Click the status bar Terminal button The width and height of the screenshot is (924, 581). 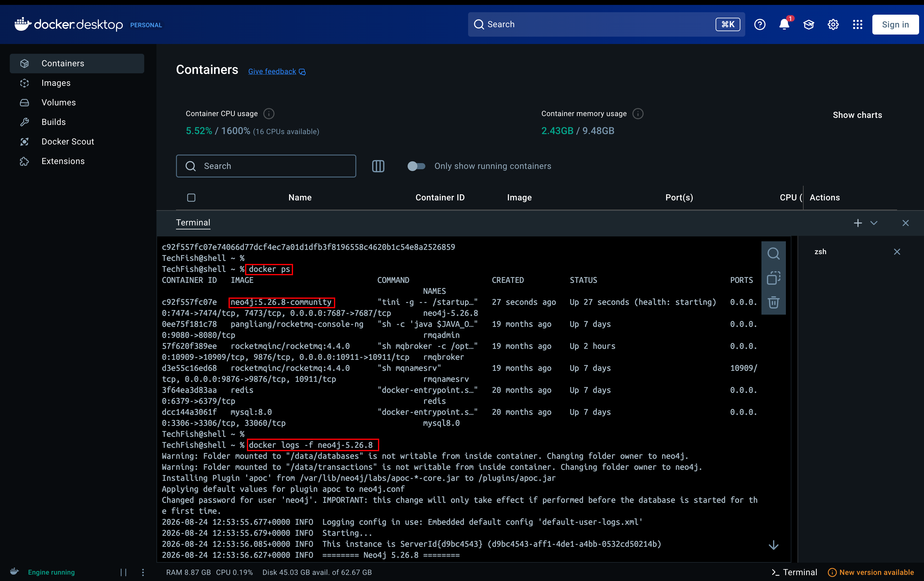tap(794, 572)
